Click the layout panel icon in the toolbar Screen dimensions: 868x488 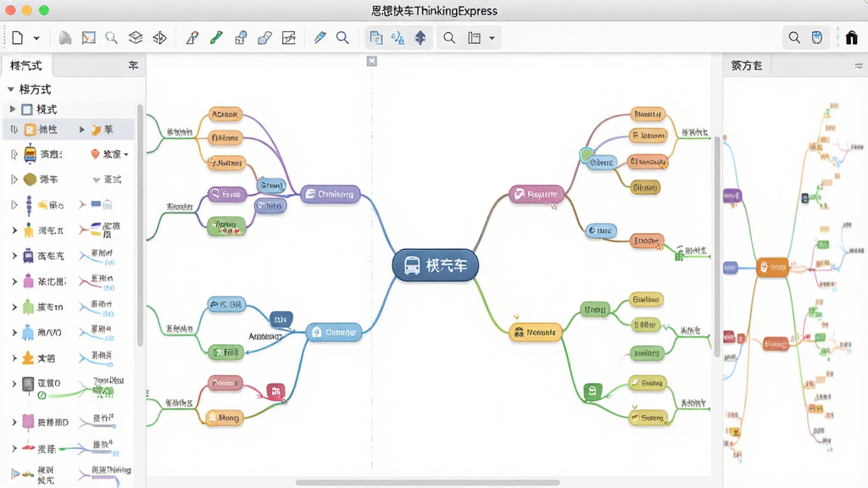pos(475,37)
